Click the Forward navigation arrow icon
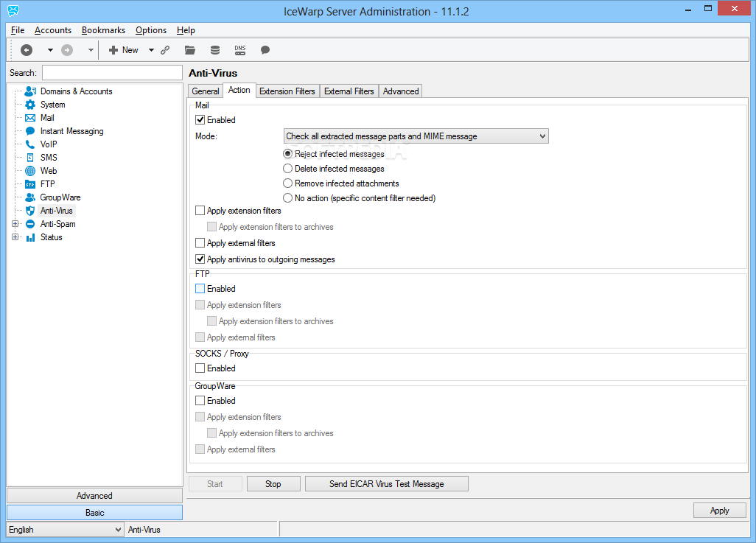The image size is (756, 543). 67,50
